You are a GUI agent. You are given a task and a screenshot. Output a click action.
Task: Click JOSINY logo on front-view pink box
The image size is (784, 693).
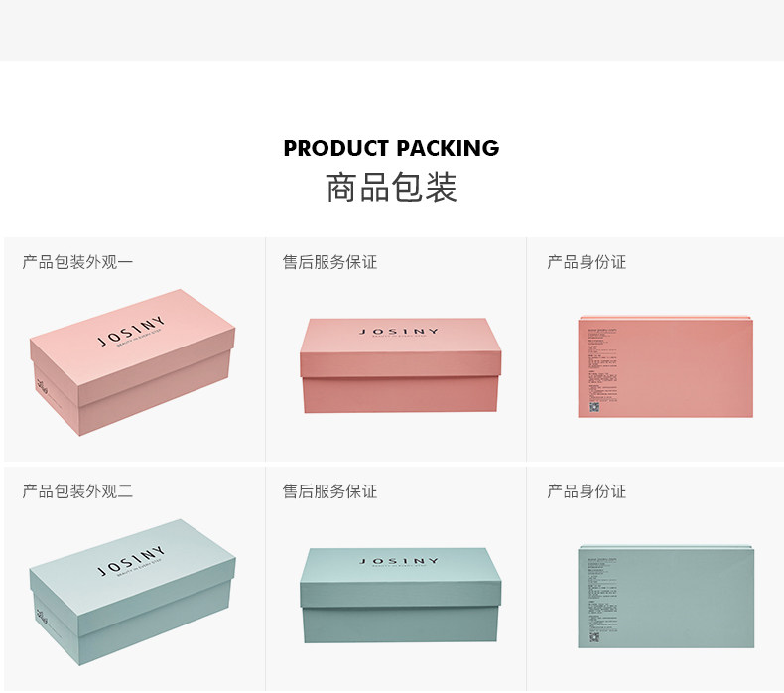point(399,332)
